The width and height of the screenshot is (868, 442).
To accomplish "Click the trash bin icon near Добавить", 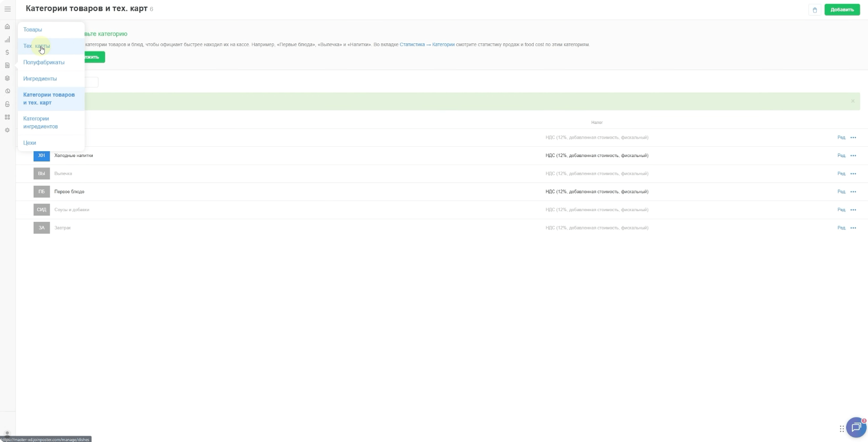I will 814,10.
